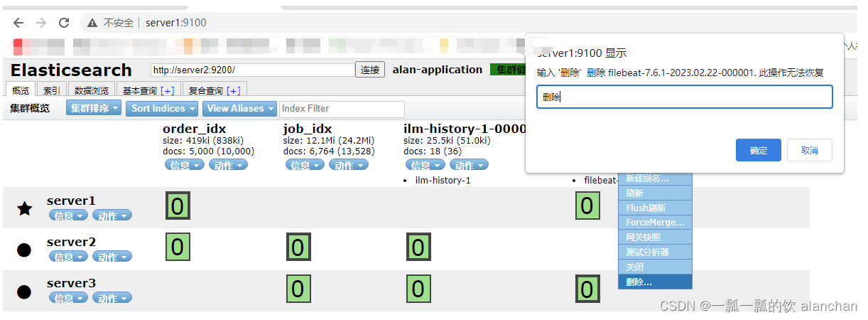The height and width of the screenshot is (320, 868).
Task: Open 动作 dropdown for server3 node
Action: pos(112,299)
